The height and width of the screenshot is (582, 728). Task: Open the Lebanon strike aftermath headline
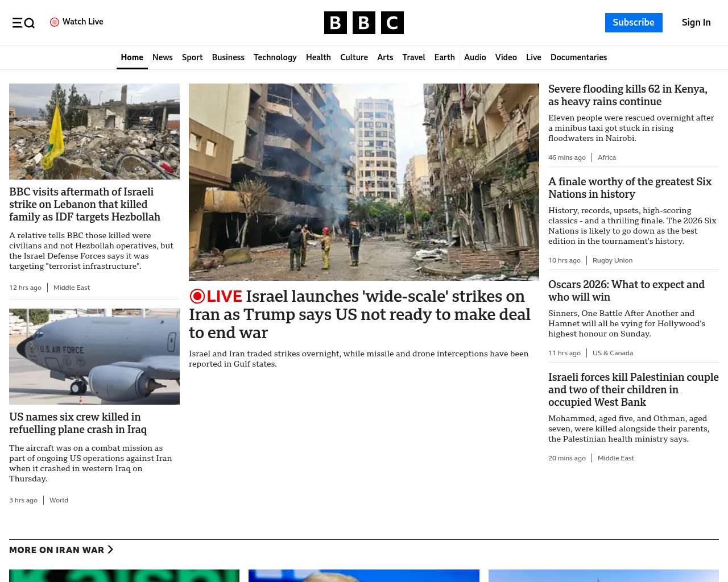(x=85, y=205)
